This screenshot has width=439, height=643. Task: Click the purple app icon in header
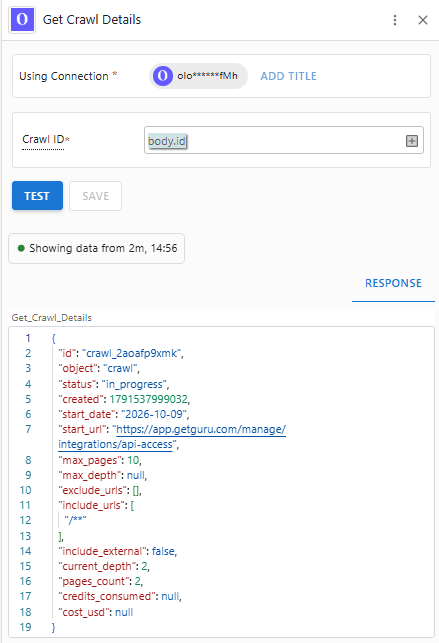pos(22,20)
